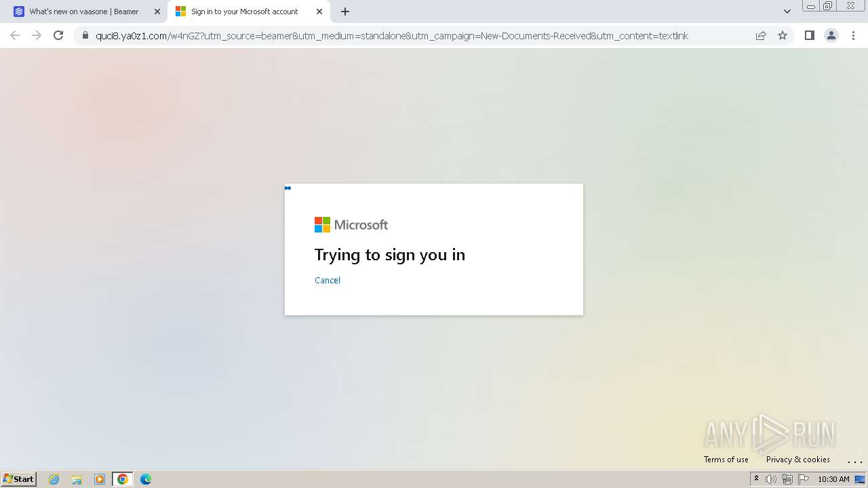Launch Microsoft Edge from taskbar

pyautogui.click(x=146, y=479)
